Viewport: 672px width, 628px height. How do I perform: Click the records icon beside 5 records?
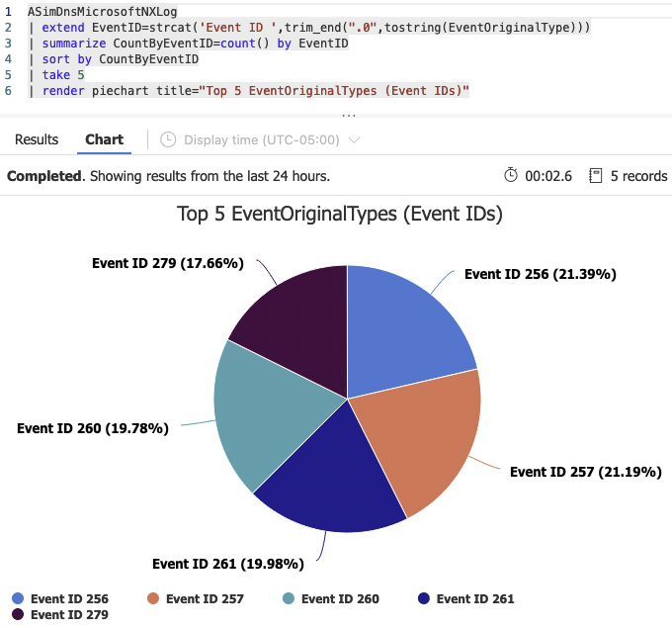point(595,176)
